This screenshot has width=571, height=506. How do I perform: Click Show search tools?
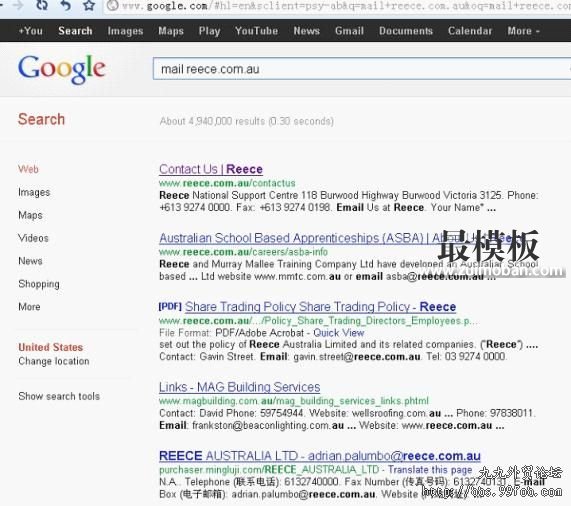click(x=59, y=396)
